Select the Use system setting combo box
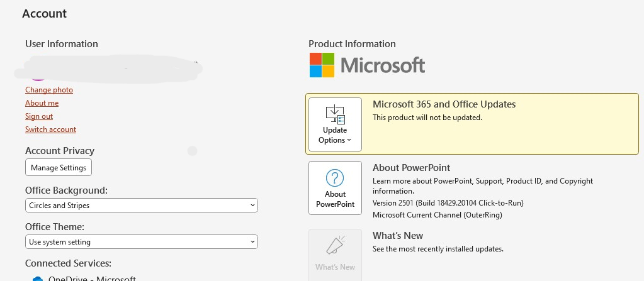Screen dimensions: 644x281 (141, 242)
